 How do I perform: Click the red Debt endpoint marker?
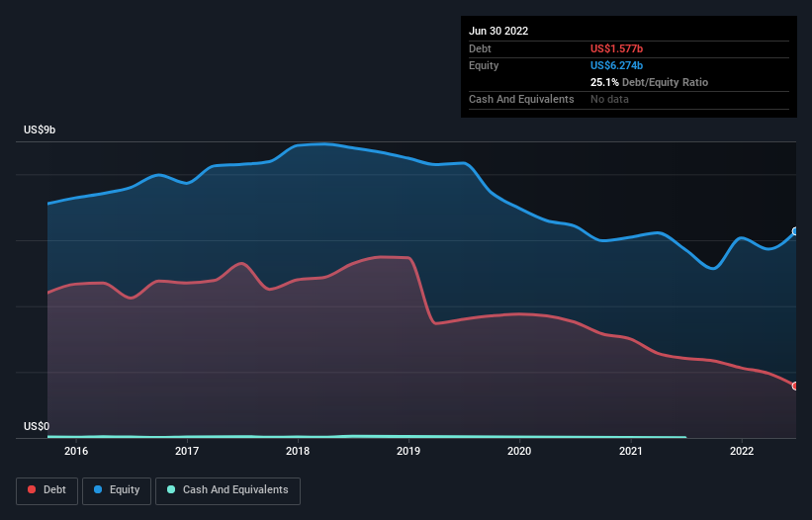coord(795,386)
